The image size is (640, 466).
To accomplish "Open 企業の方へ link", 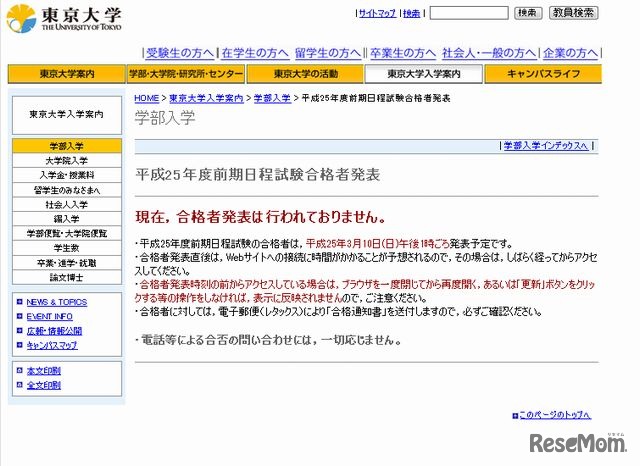I will (x=570, y=53).
